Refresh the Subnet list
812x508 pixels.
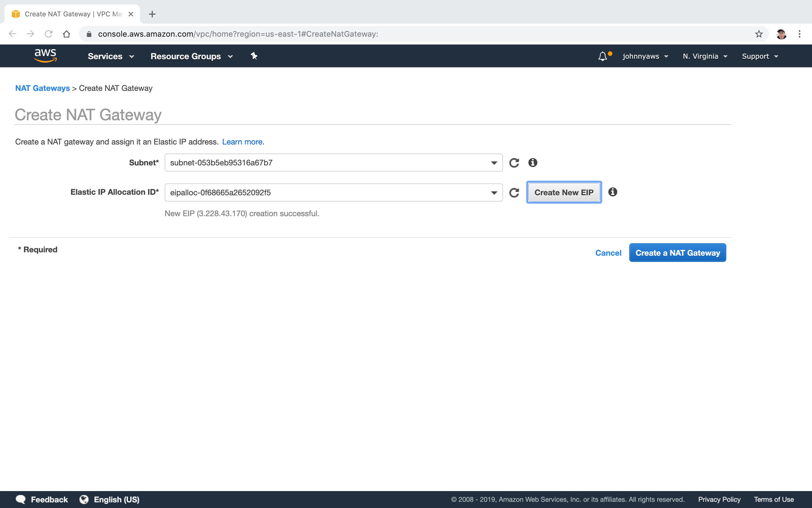[514, 163]
